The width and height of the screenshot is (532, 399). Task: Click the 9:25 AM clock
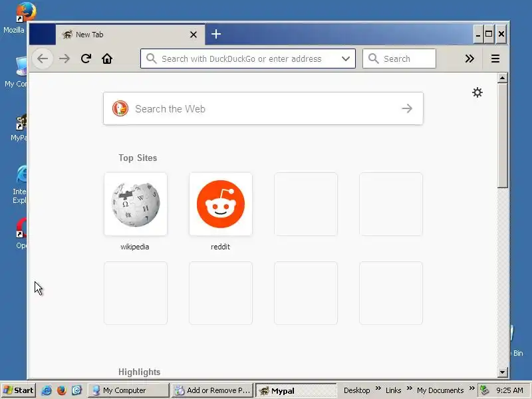(x=509, y=390)
